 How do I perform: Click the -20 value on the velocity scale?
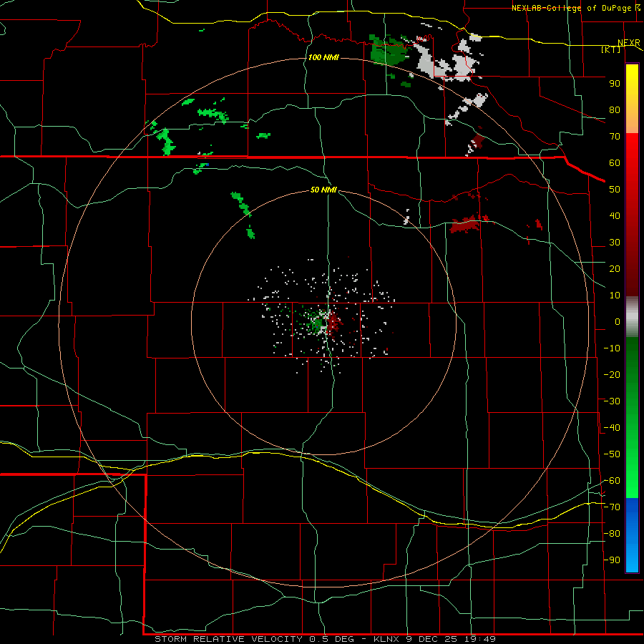pyautogui.click(x=612, y=374)
